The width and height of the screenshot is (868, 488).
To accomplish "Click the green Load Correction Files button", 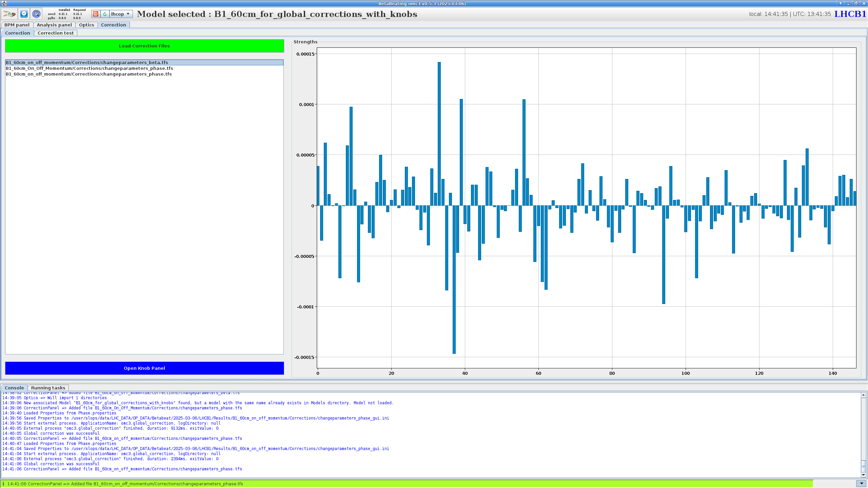I will [x=144, y=46].
